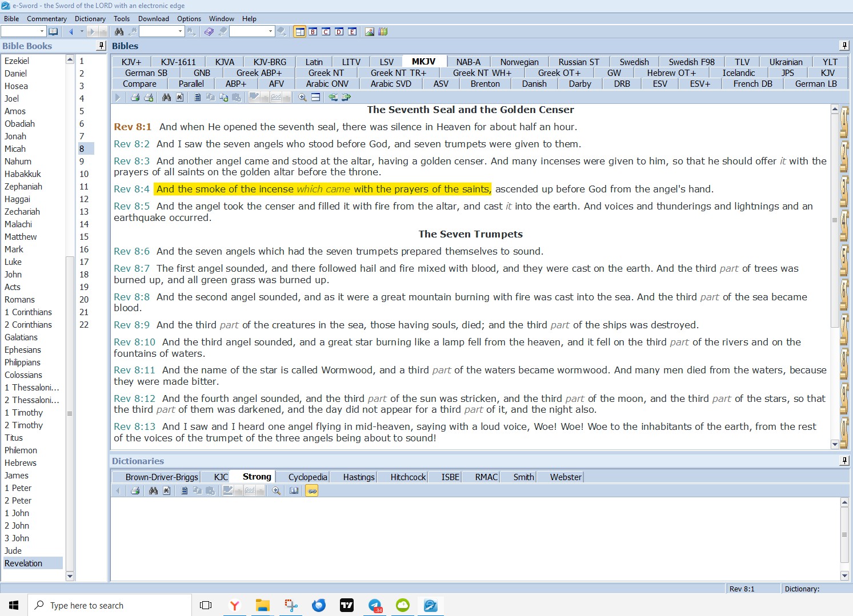853x616 pixels.
Task: Open the Bible menu
Action: [x=11, y=18]
